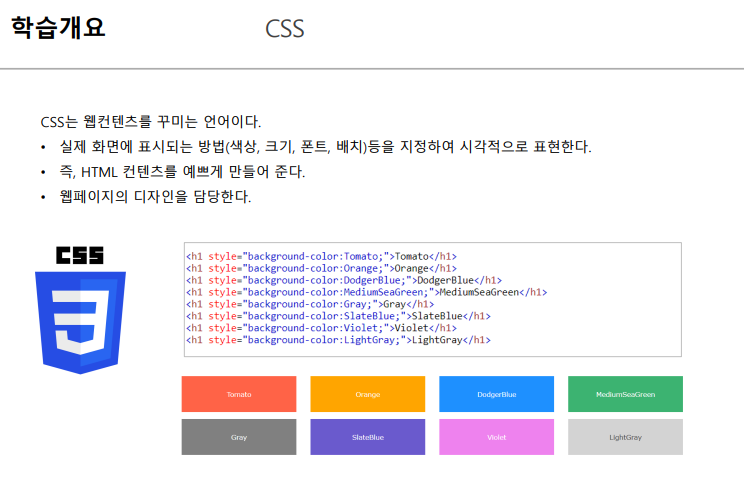The width and height of the screenshot is (744, 496).
Task: Click the CSS title in header
Action: click(x=284, y=28)
